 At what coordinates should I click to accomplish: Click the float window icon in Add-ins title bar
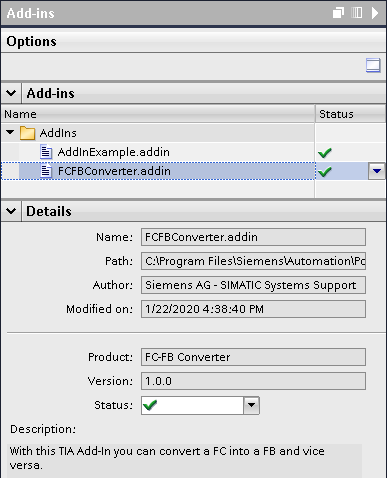click(338, 13)
